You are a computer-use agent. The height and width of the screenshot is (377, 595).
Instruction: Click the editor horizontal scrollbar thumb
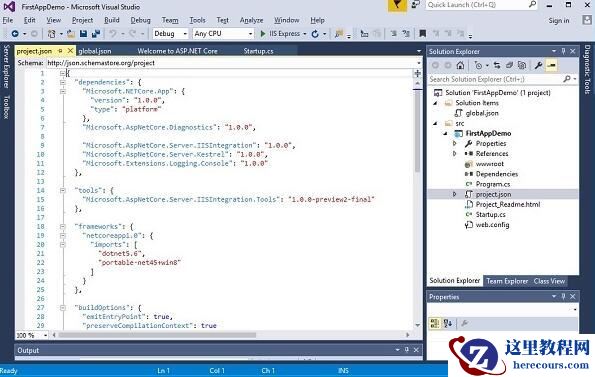(157, 335)
